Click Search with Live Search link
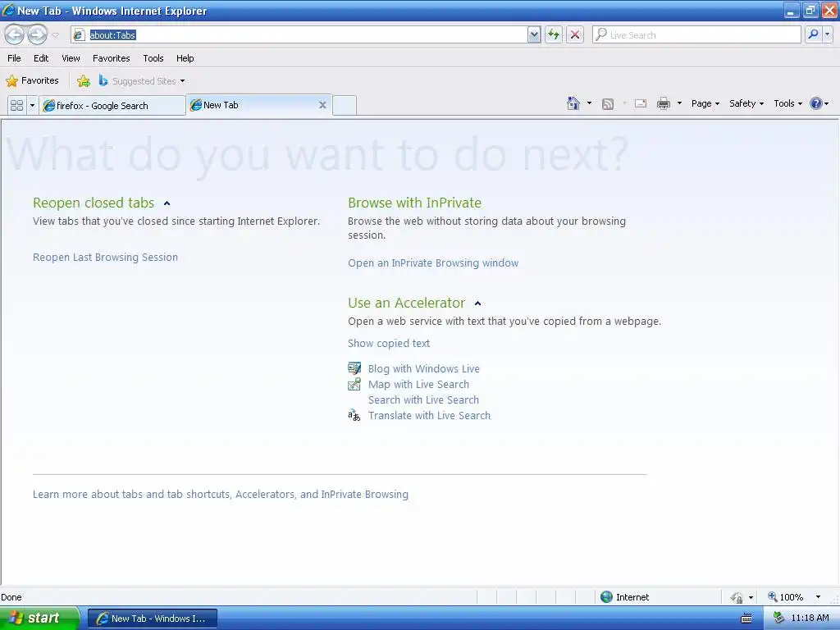 pos(423,399)
